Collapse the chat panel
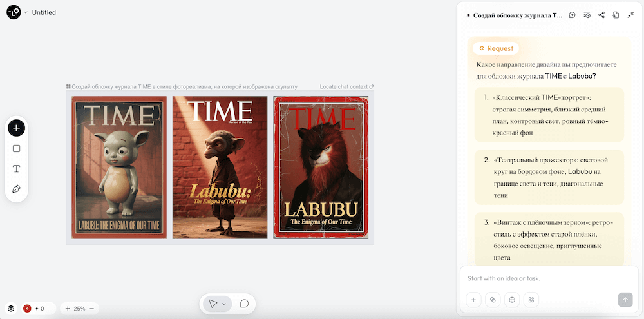The height and width of the screenshot is (319, 644). tap(631, 15)
